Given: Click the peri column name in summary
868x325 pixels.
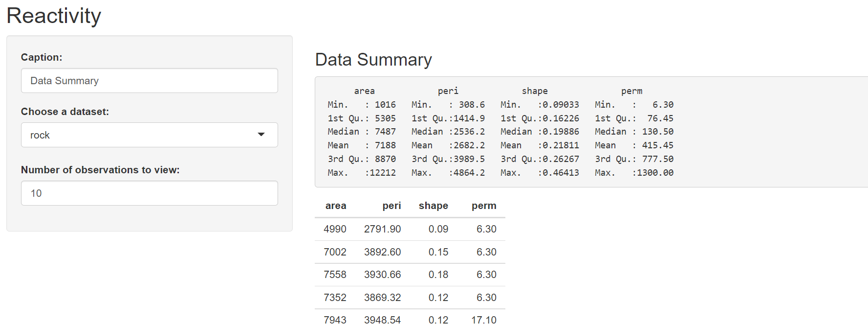Looking at the screenshot, I should pyautogui.click(x=448, y=91).
